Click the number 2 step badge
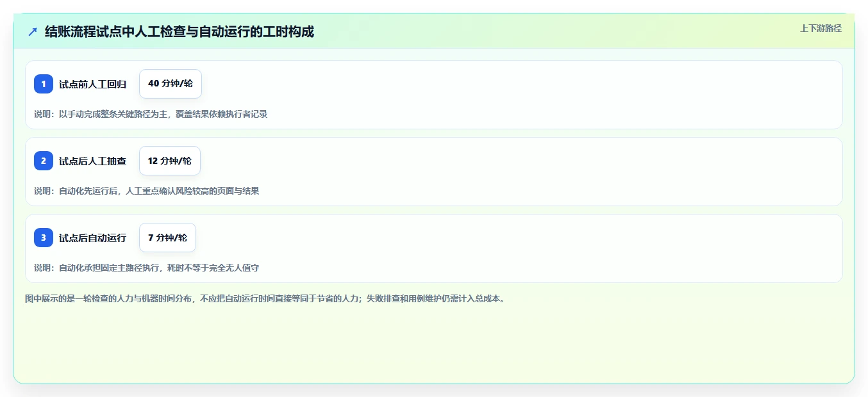The image size is (868, 397). [x=44, y=161]
